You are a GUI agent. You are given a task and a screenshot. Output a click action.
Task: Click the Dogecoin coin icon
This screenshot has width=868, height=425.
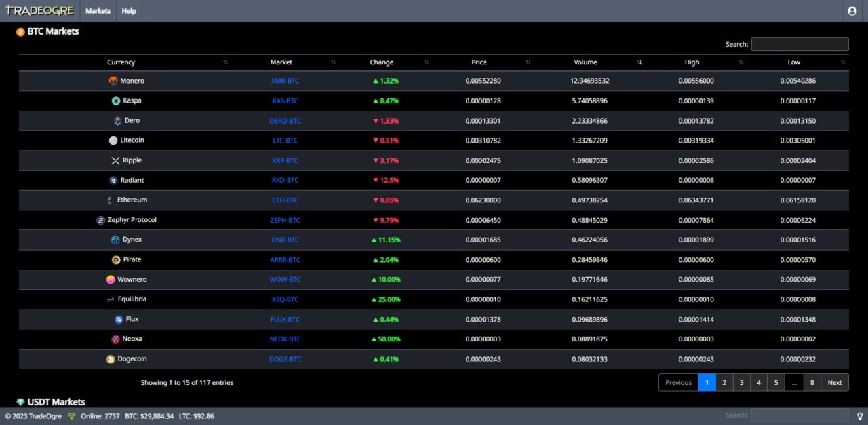point(111,359)
